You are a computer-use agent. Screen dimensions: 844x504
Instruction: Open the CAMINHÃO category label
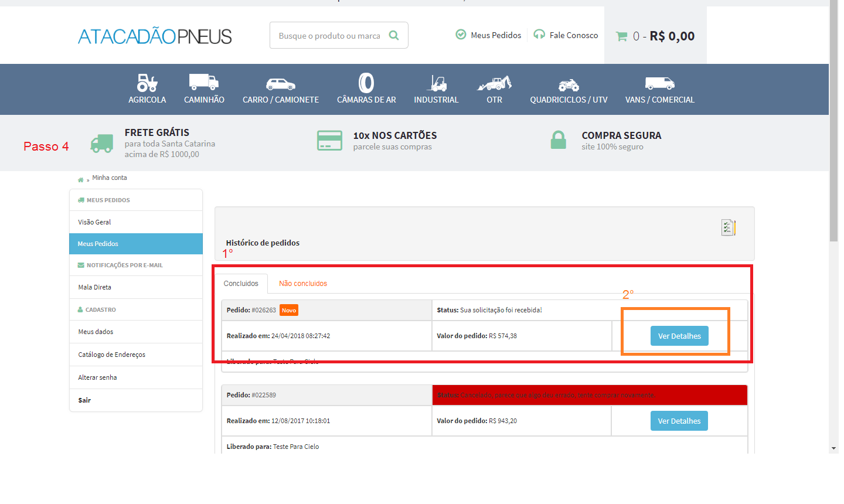tap(204, 100)
